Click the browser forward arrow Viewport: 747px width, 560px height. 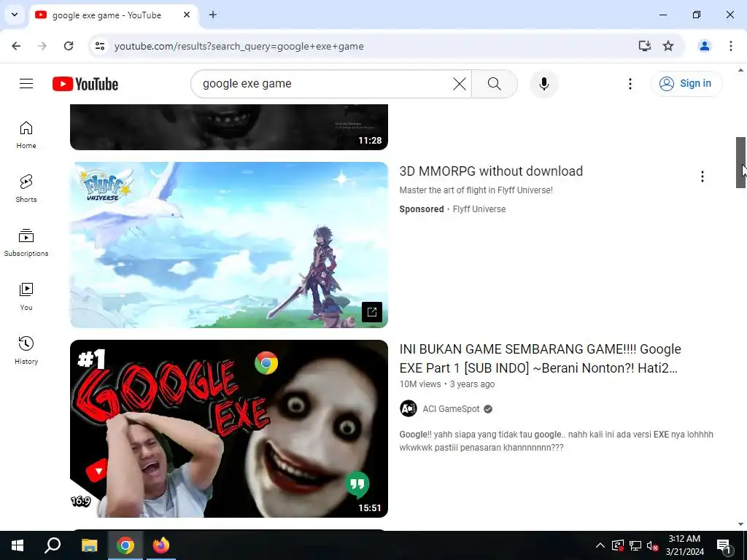point(42,46)
